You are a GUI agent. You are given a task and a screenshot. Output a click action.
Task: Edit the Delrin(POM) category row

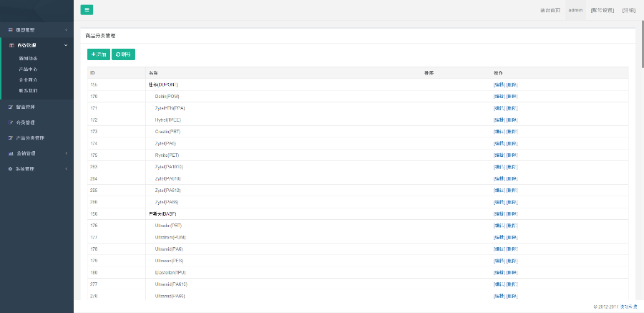click(x=499, y=96)
